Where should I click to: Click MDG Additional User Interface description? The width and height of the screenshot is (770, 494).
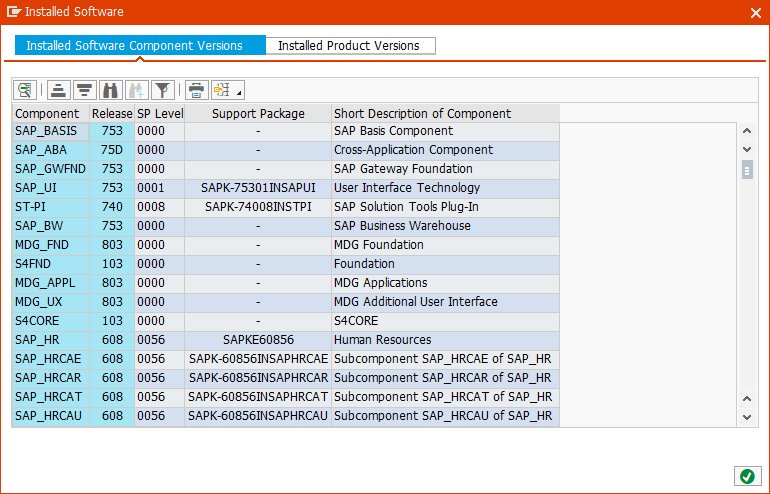pos(445,302)
